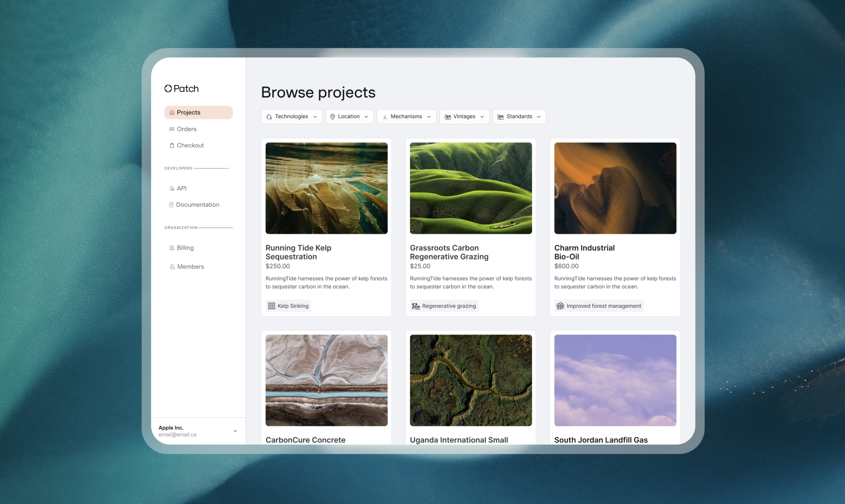Click the Kelp Sinking tag

coord(288,306)
